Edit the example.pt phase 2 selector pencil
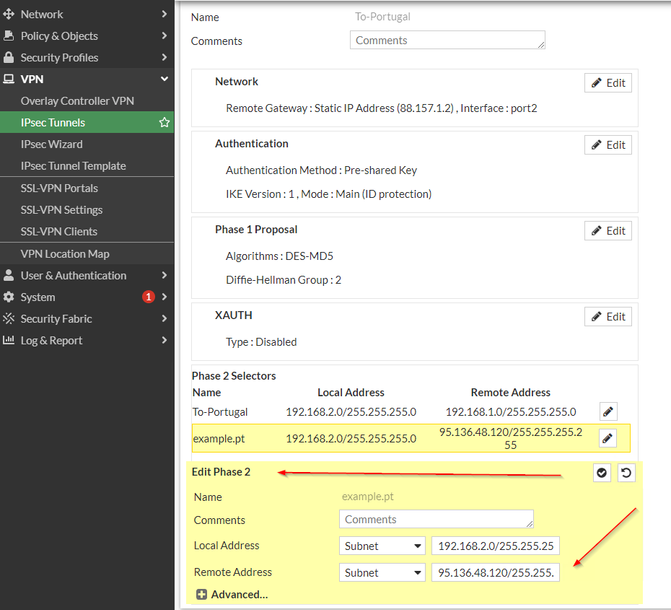Image resolution: width=671 pixels, height=610 pixels. (x=608, y=438)
